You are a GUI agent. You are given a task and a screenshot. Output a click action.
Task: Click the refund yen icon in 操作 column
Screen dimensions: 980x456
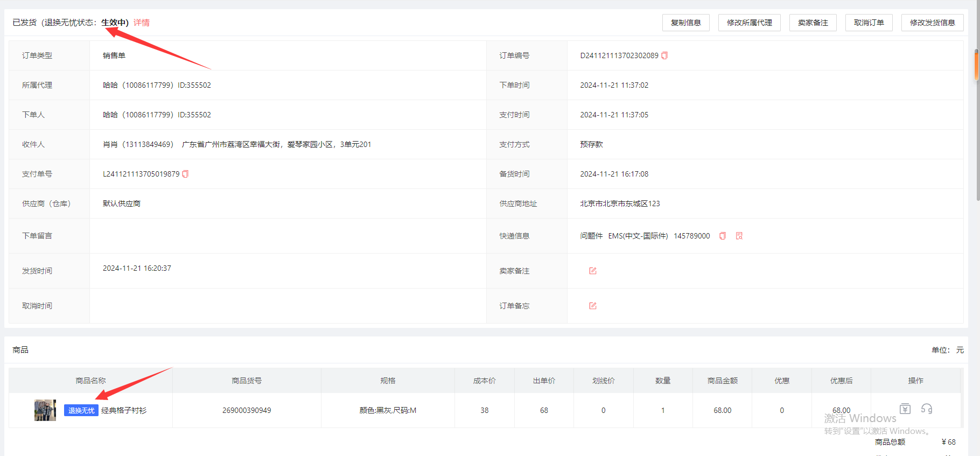pos(905,409)
